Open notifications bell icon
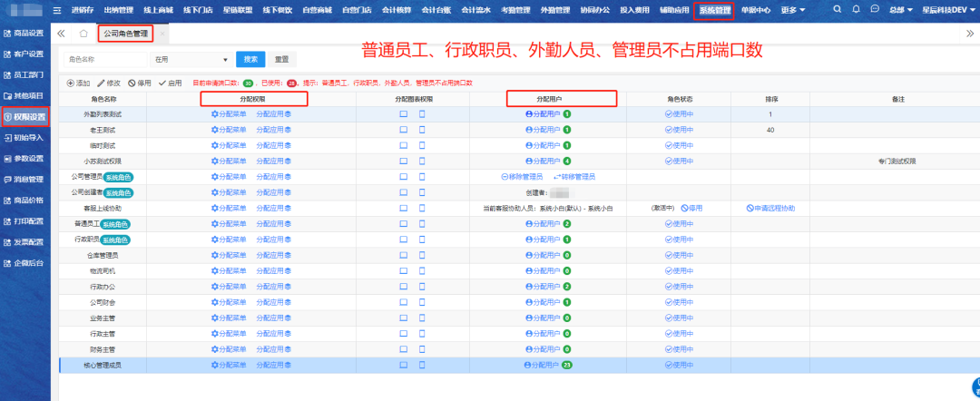 click(x=857, y=10)
